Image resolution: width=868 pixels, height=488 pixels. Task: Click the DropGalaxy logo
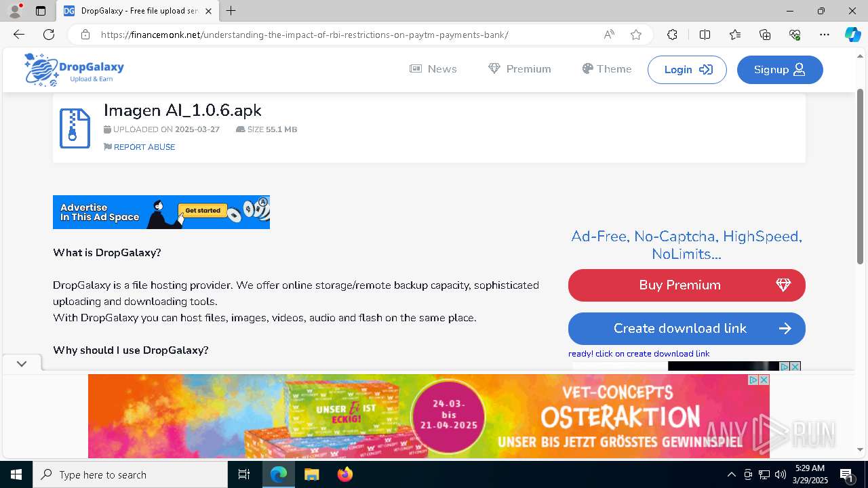click(74, 70)
